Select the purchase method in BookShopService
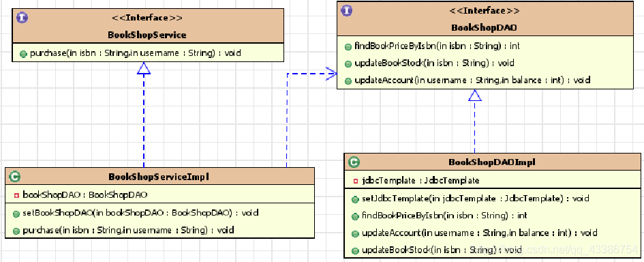The image size is (644, 262). coord(135,53)
